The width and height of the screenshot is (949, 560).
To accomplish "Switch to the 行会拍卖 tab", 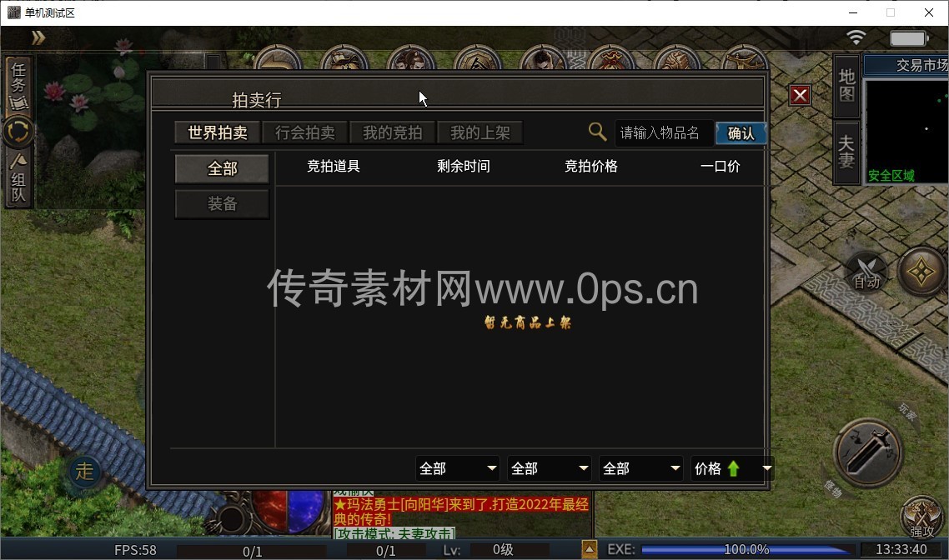I will (x=304, y=132).
